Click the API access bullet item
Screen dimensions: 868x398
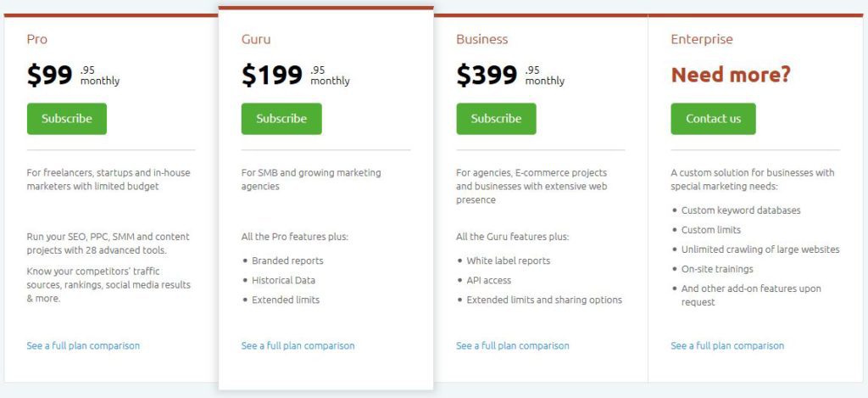(x=489, y=281)
